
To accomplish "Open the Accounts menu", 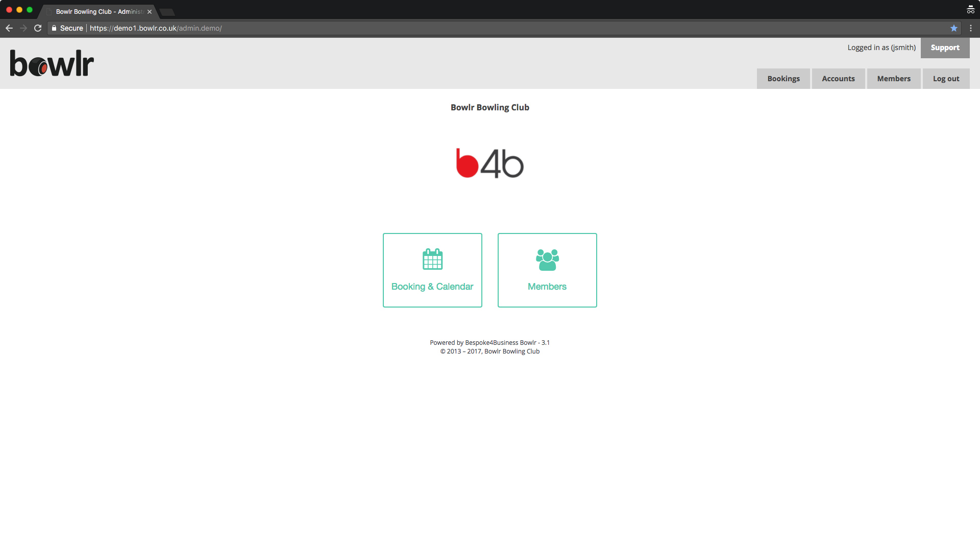I will click(838, 79).
